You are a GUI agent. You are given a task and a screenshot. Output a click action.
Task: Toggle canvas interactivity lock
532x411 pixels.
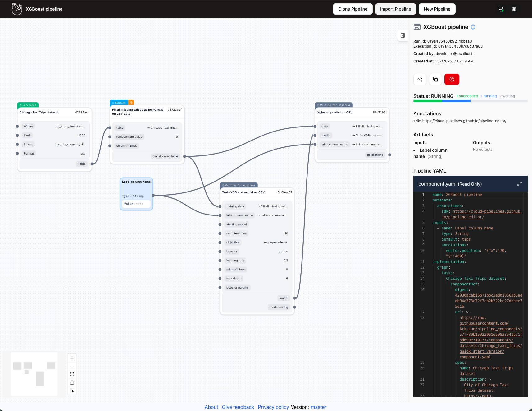point(72,382)
